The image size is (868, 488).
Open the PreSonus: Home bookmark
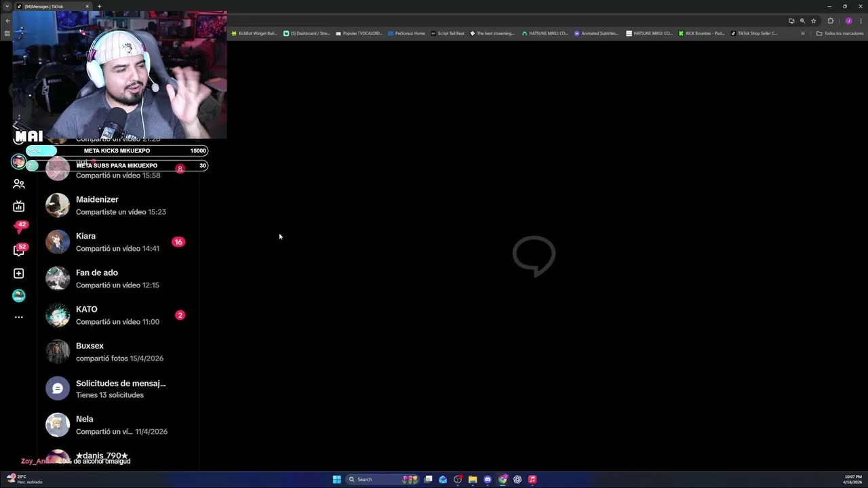tap(407, 33)
